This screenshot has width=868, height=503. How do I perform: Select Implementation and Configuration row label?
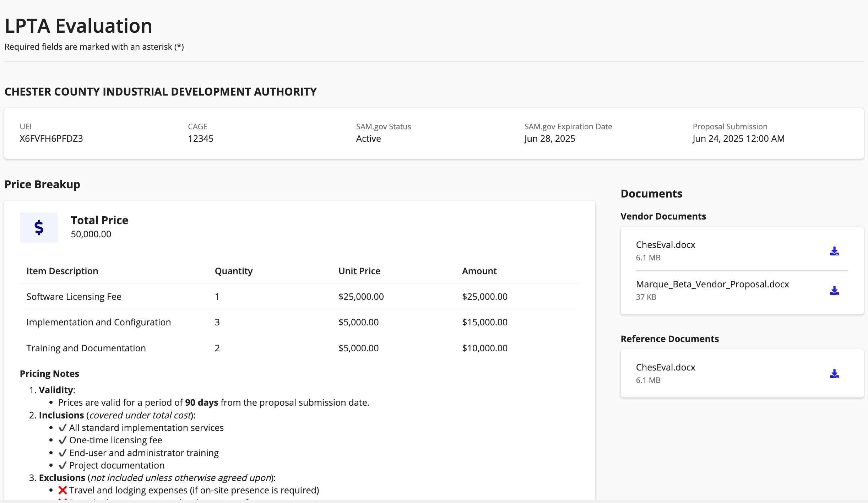pos(99,322)
